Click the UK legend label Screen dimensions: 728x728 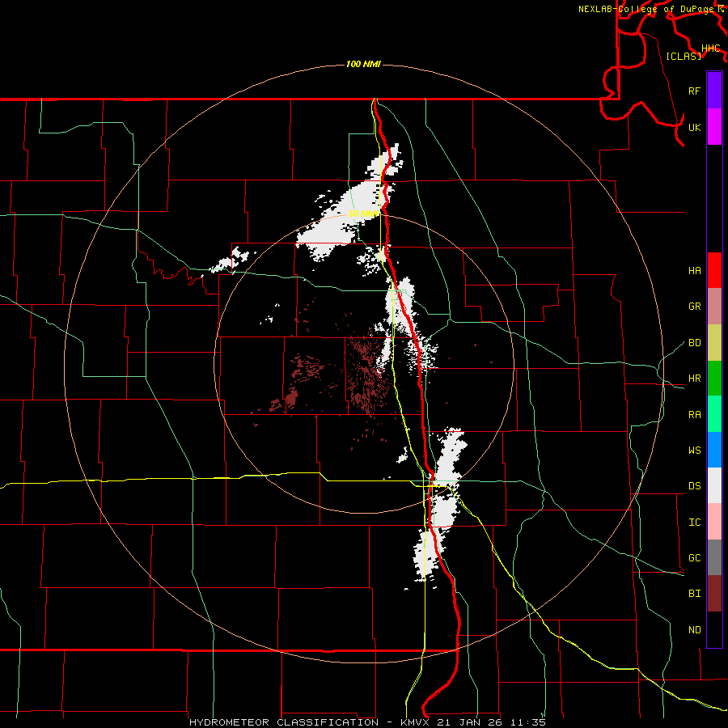694,127
